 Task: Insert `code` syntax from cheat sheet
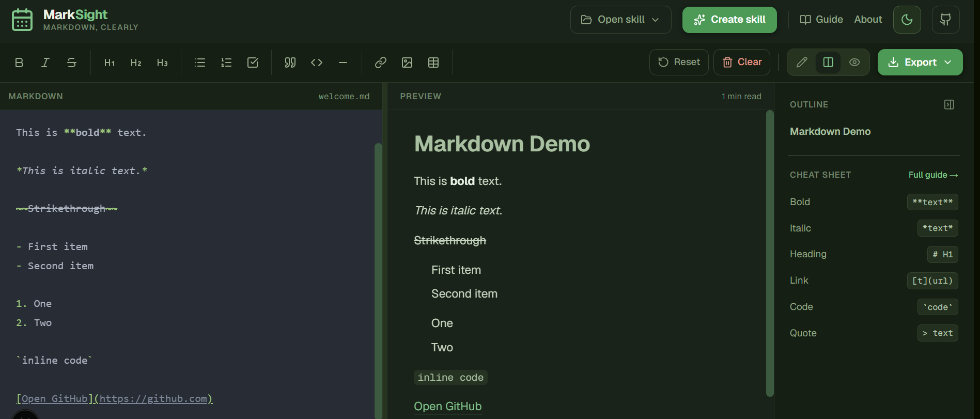[938, 307]
